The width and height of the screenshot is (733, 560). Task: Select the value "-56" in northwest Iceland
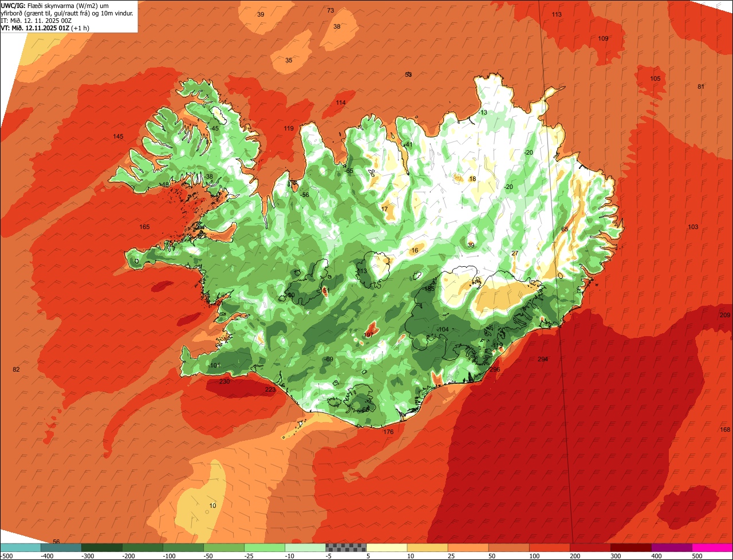[305, 195]
